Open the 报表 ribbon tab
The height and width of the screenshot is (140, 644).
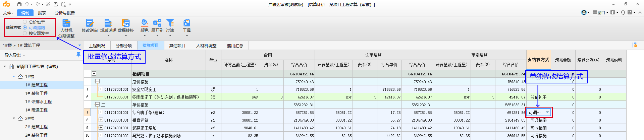[x=42, y=13]
